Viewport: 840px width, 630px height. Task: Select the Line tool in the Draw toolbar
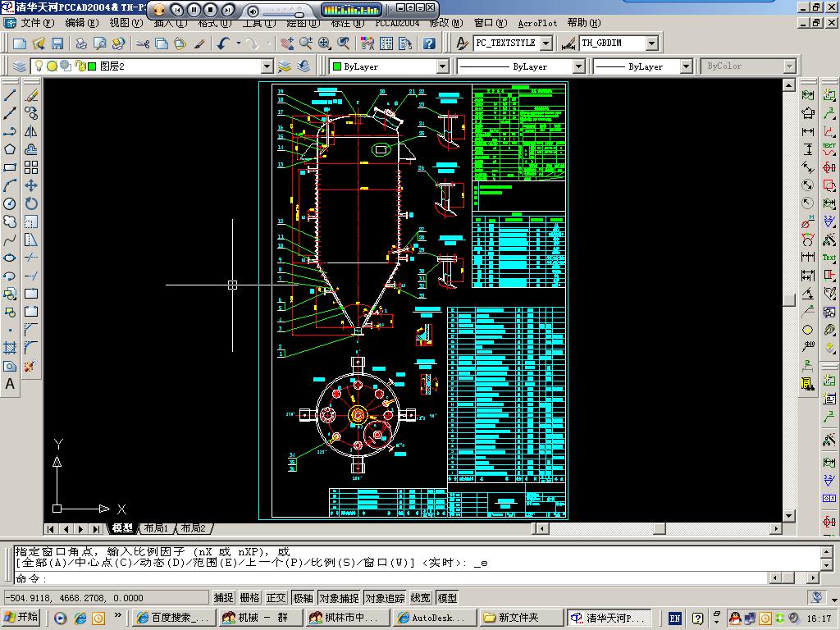[10, 95]
